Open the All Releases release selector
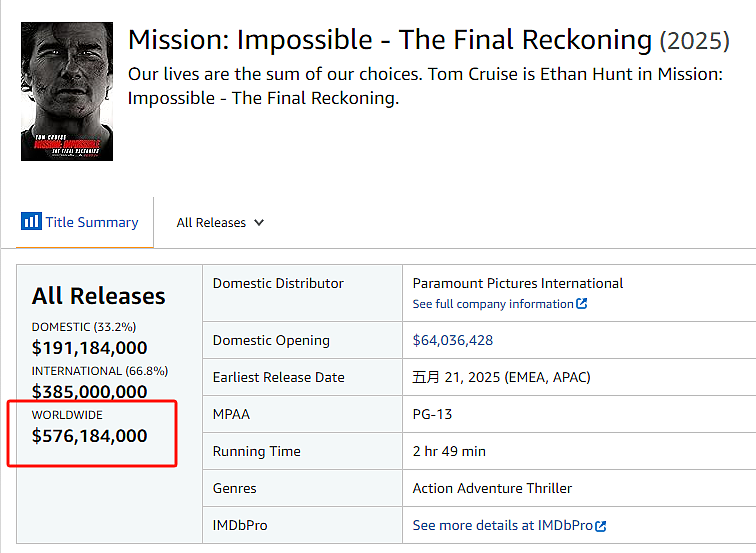756x553 pixels. point(220,223)
